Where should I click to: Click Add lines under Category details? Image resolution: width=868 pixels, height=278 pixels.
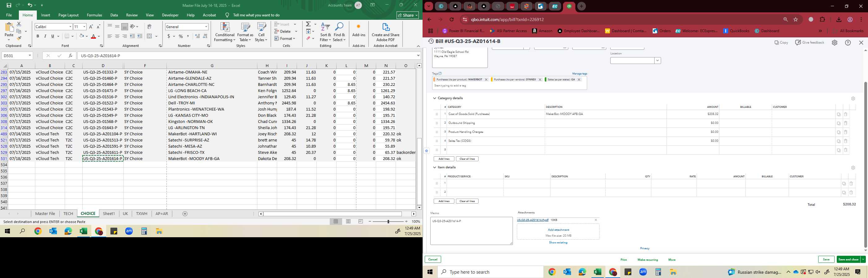(x=444, y=159)
